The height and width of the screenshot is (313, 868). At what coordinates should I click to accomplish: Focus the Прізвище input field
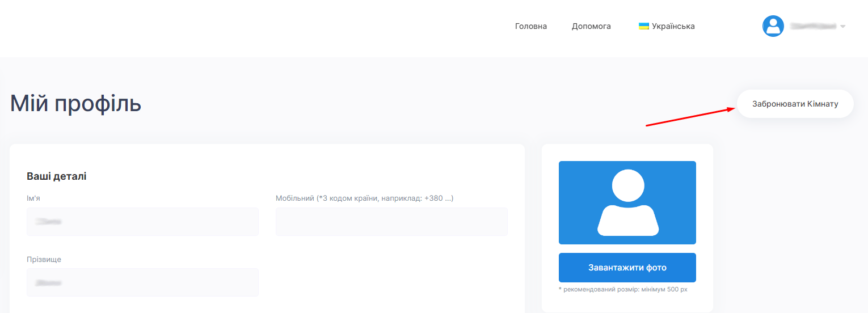point(142,282)
